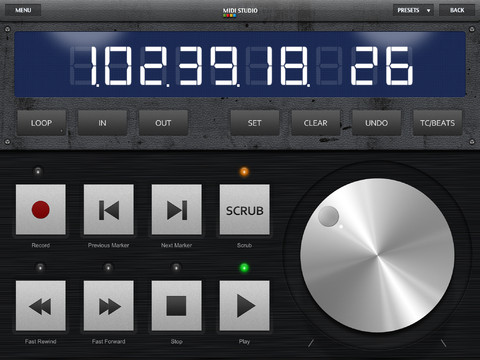Stop playback with the square Stop button
Viewport: 480px width, 360px height.
click(x=177, y=306)
